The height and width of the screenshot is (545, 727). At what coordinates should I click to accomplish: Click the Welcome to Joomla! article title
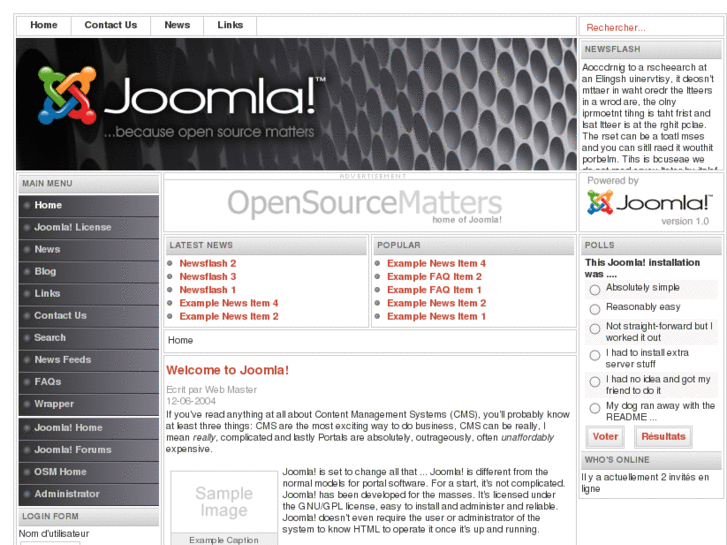(x=227, y=370)
